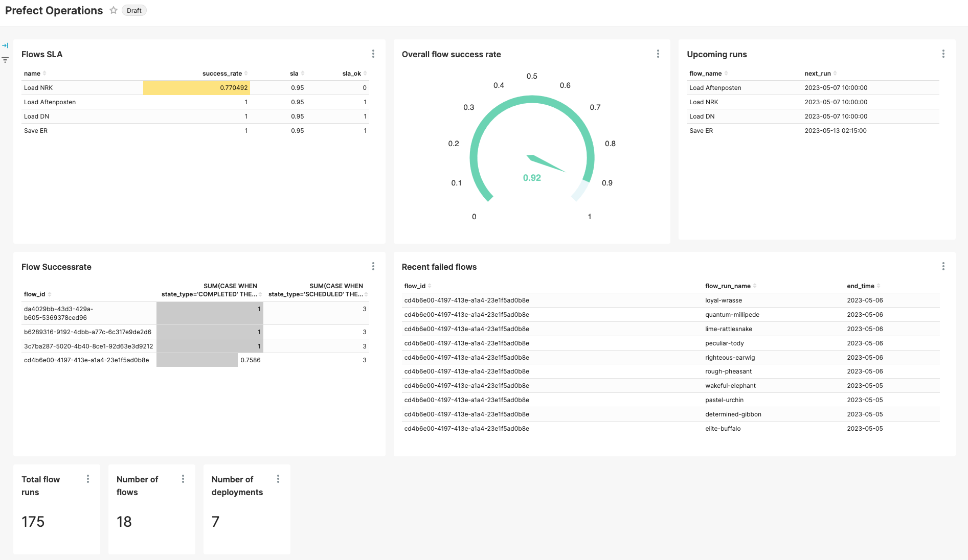Image resolution: width=968 pixels, height=560 pixels.
Task: Click flow id 3c7ba287-5020-4b40 row
Action: tap(195, 346)
